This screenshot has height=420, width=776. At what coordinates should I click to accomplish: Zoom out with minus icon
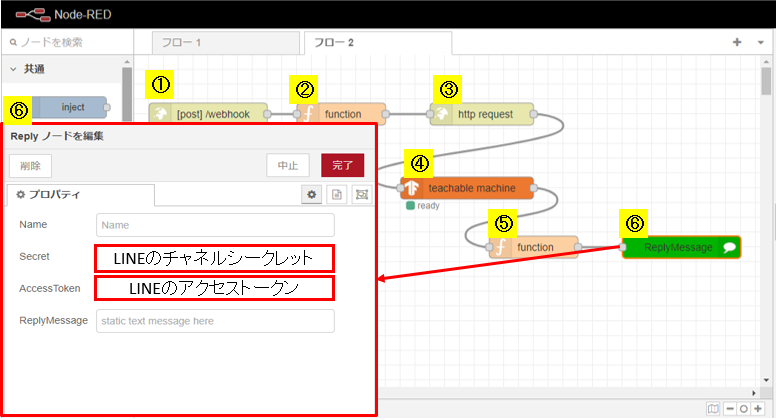click(730, 409)
